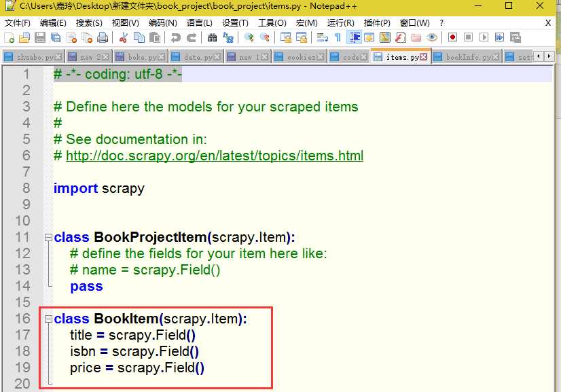Toggle word wrap toolbar icon
The image size is (561, 392).
pos(323,37)
